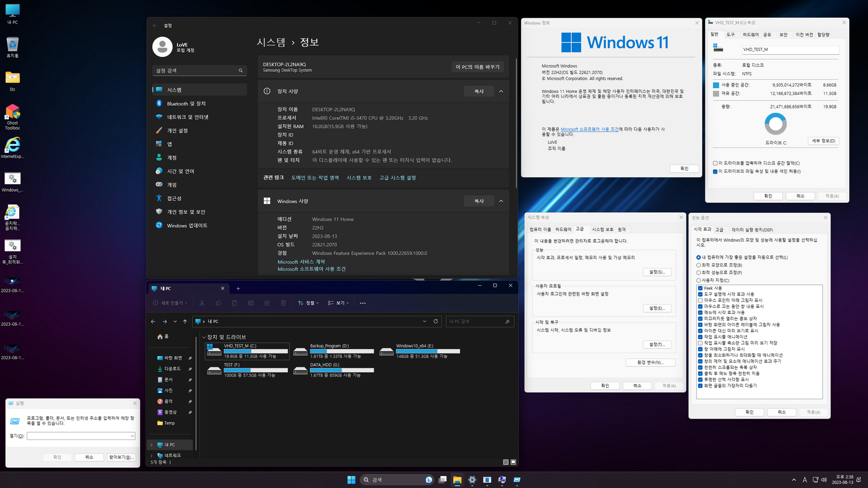This screenshot has height=488, width=868.
Task: Open 고급 시스템 설정 link
Action: pyautogui.click(x=397, y=178)
